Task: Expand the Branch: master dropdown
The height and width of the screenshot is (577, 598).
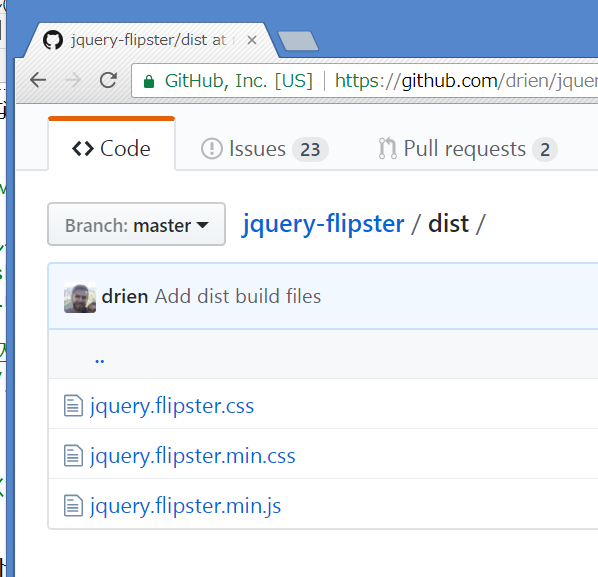Action: click(137, 224)
